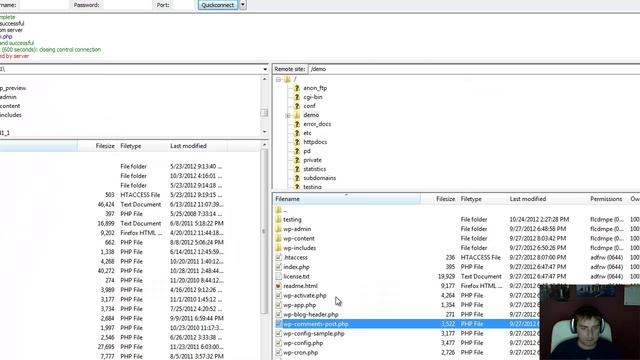Select the wp-admin folder icon
The height and width of the screenshot is (360, 640).
(x=278, y=229)
